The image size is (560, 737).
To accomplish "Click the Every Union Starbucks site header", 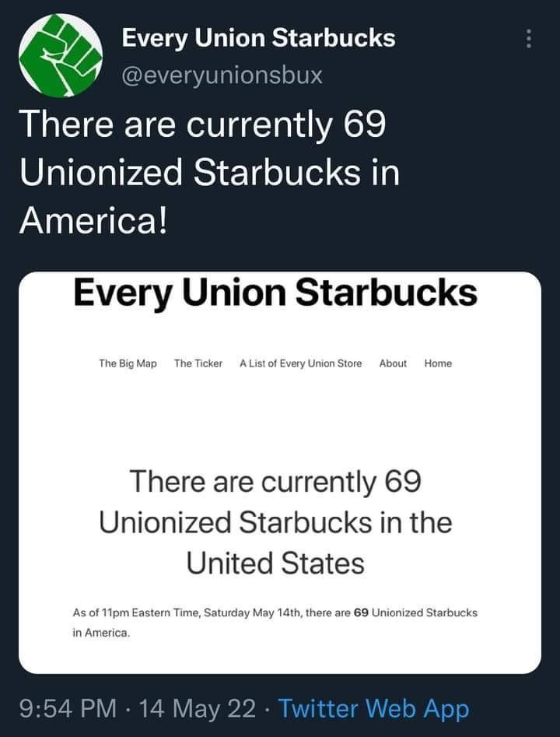I will click(278, 294).
